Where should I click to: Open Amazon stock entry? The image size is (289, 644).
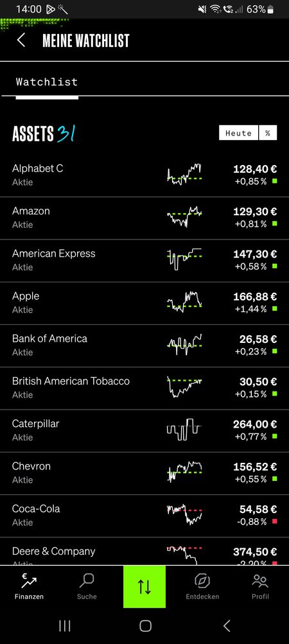(144, 218)
